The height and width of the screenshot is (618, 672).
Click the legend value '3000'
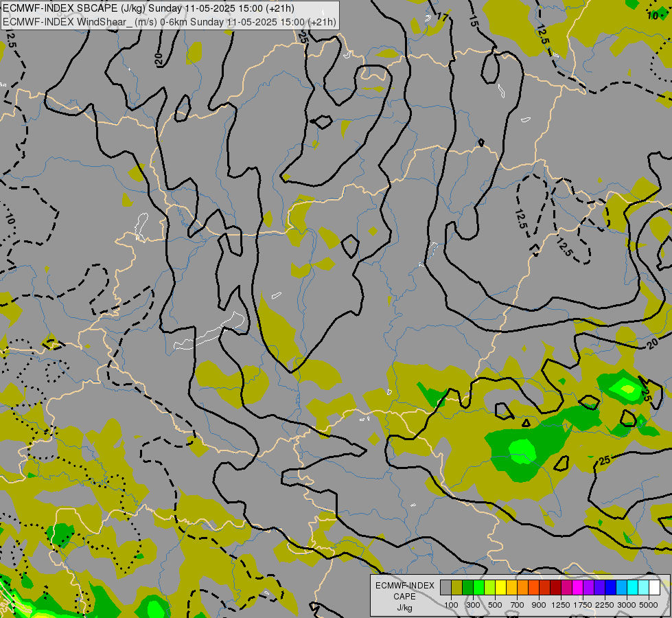pyautogui.click(x=627, y=605)
